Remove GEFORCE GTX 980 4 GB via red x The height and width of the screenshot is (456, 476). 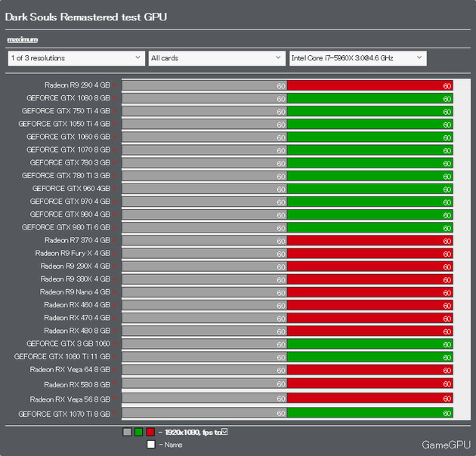(115, 215)
